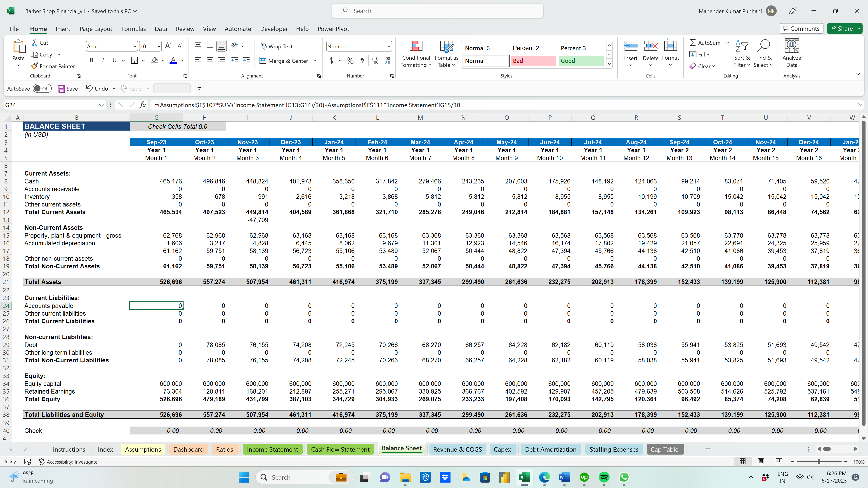Open Conditional Formatting options

tap(416, 54)
